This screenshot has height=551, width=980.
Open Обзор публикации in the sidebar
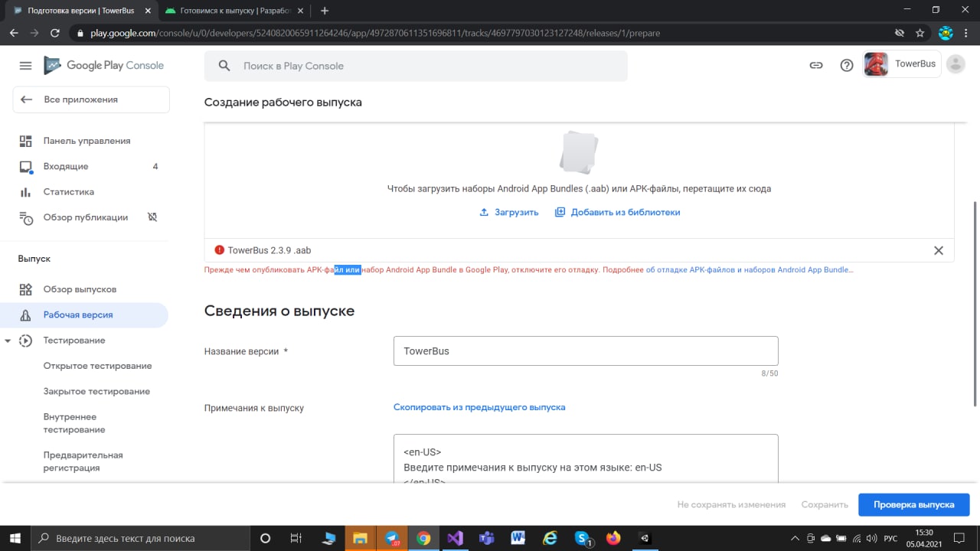tap(84, 217)
